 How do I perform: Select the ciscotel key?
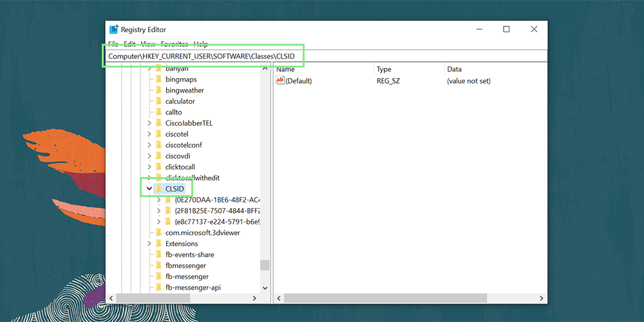click(176, 134)
